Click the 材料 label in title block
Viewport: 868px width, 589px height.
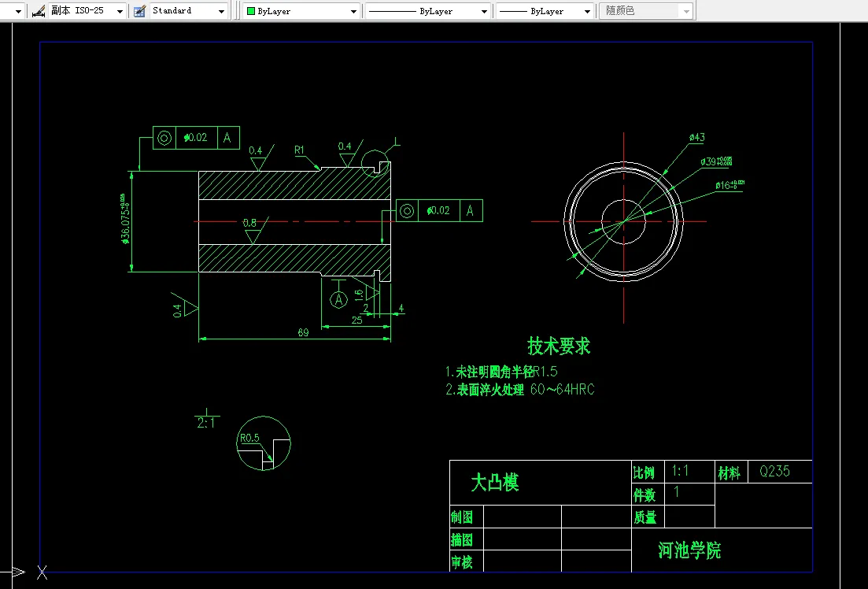(x=729, y=473)
